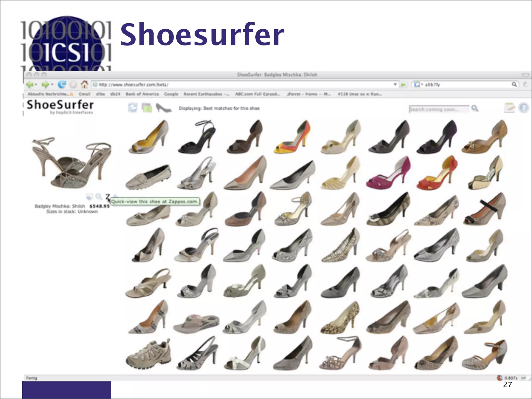Click the grey high-heel shoe toolbar icon

(x=163, y=108)
